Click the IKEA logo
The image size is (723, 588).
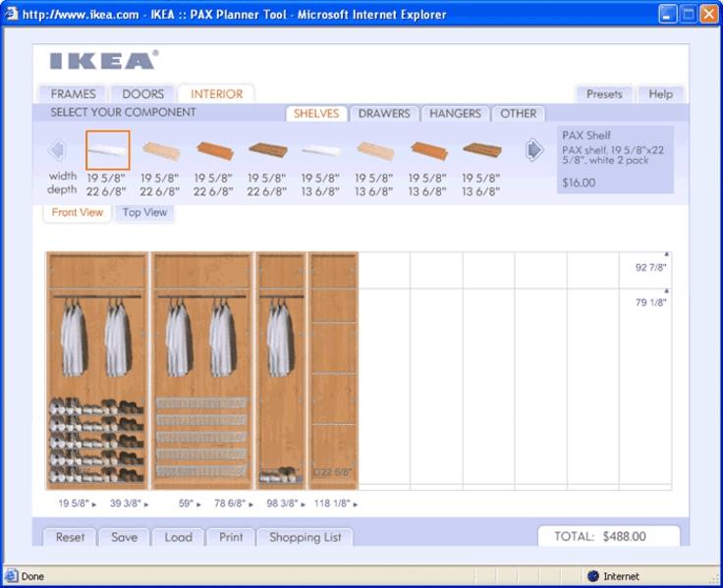(104, 60)
